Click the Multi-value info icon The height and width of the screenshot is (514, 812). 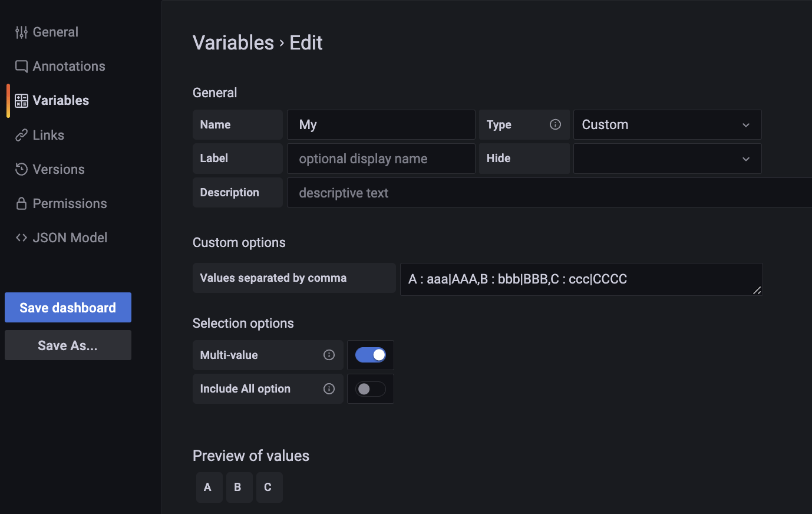click(329, 355)
